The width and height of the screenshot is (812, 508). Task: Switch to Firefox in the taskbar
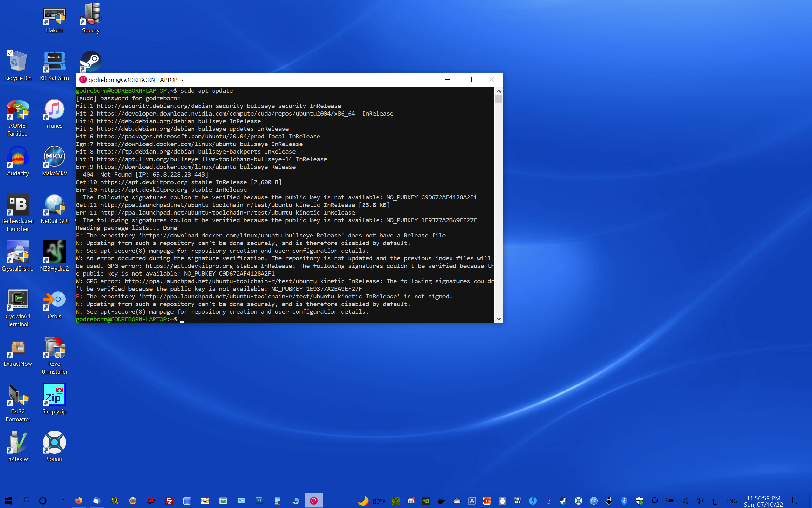tap(79, 501)
